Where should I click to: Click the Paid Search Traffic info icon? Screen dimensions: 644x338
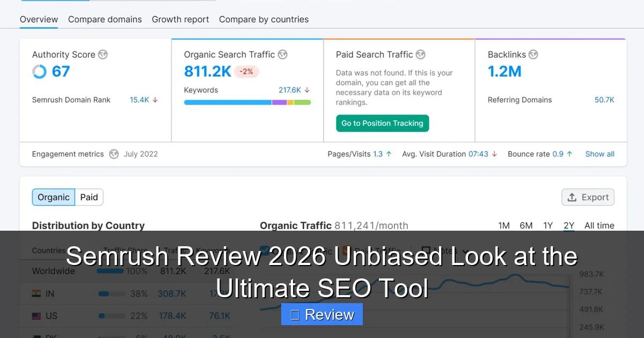pyautogui.click(x=421, y=54)
